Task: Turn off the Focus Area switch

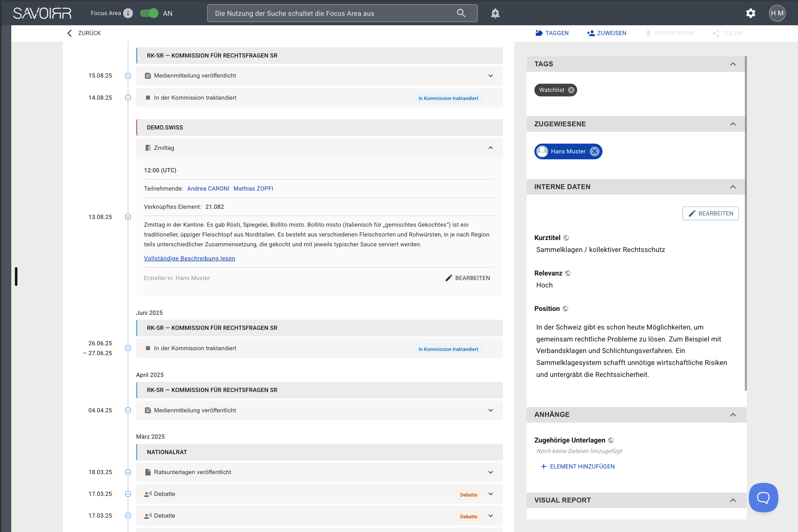Action: pyautogui.click(x=149, y=13)
